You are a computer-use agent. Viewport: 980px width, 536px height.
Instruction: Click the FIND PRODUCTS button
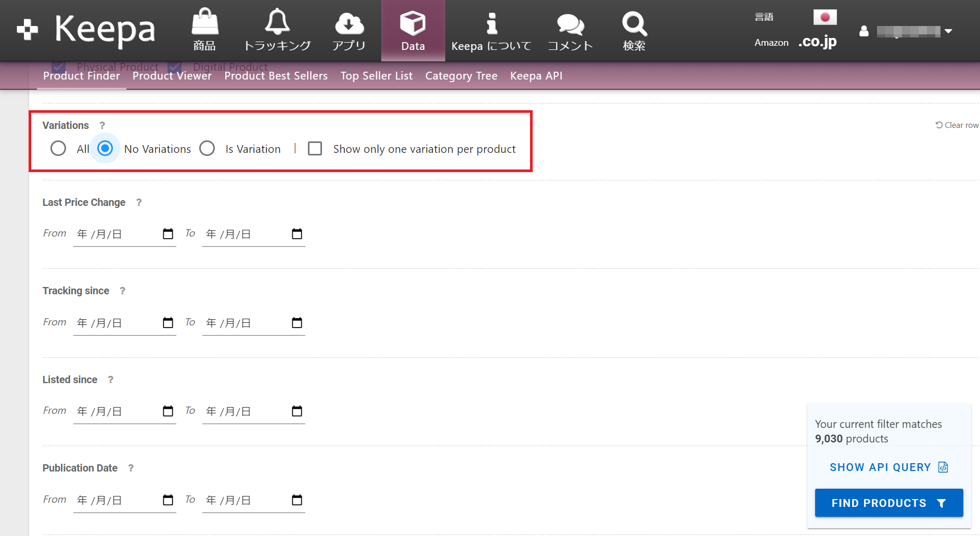(x=889, y=503)
